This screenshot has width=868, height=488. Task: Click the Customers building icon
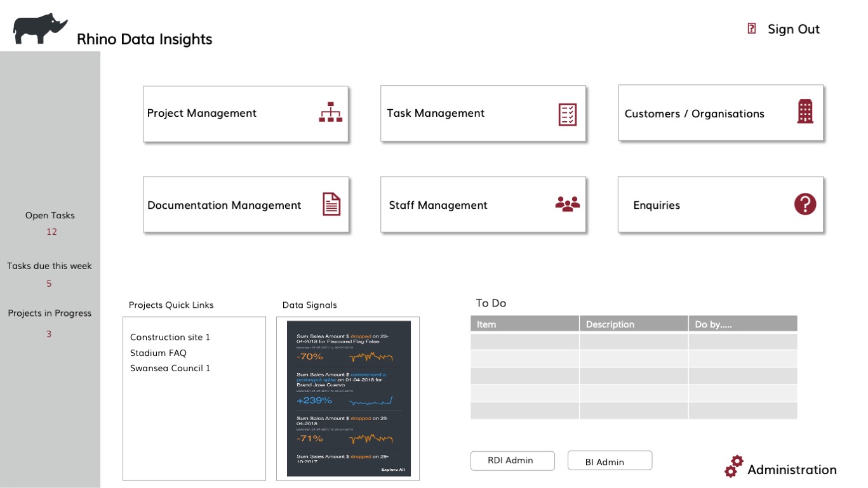[x=805, y=112]
